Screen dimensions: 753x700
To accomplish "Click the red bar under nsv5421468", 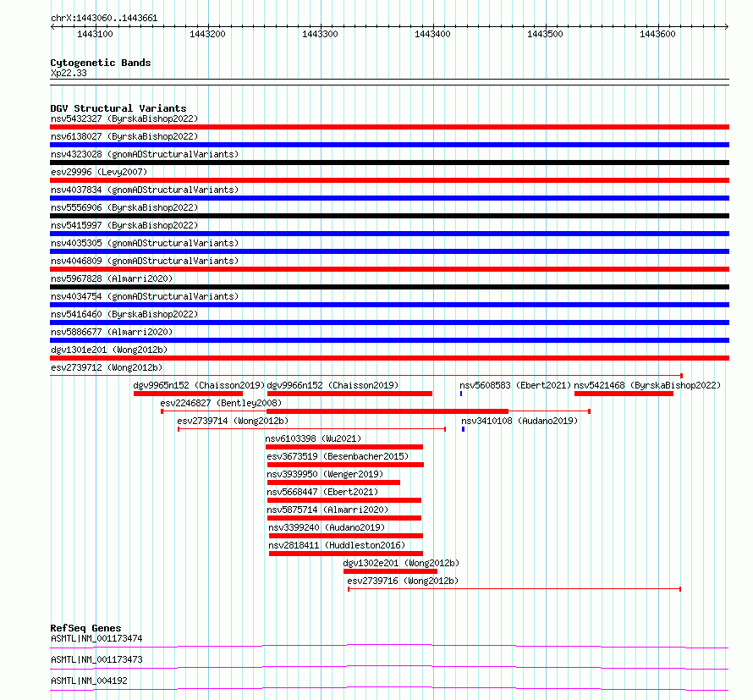I will pos(624,394).
